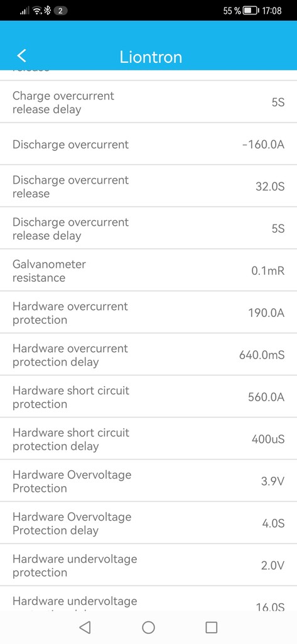Image resolution: width=297 pixels, height=644 pixels.
Task: Open Hardware short circuit protection delay 400uS
Action: click(x=148, y=438)
